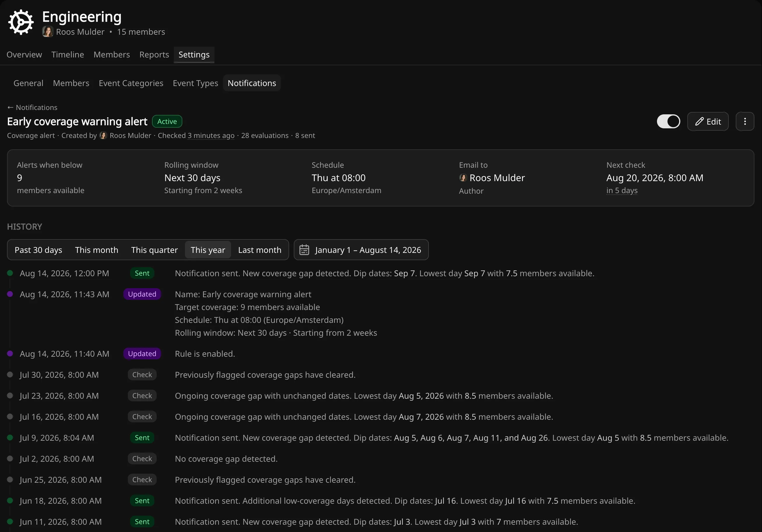Click Check badge for Jul 2 entry
The width and height of the screenshot is (762, 532).
[x=142, y=459]
